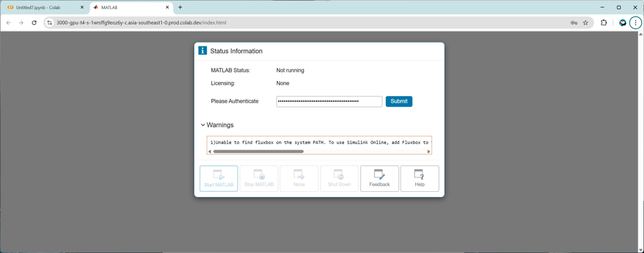Maximize the browser window
644x253 pixels.
click(619, 8)
